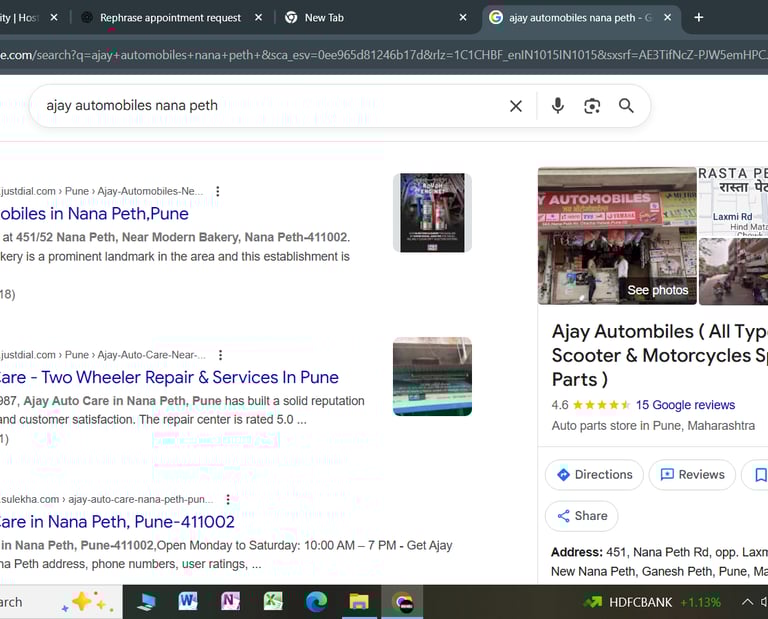Viewport: 768px width, 619px height.
Task: Click 'Auto parts store in Pune, Maharashtra' text
Action: tap(653, 426)
